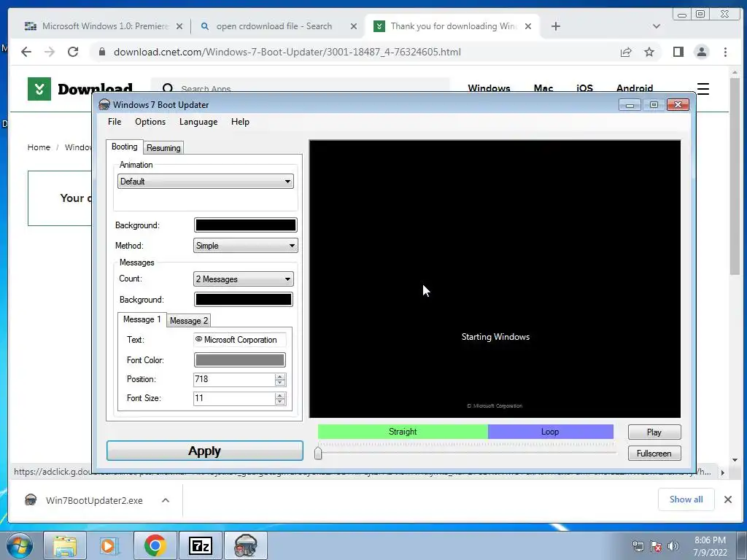747x560 pixels.
Task: Open Windows Explorer from taskbar
Action: [65, 545]
